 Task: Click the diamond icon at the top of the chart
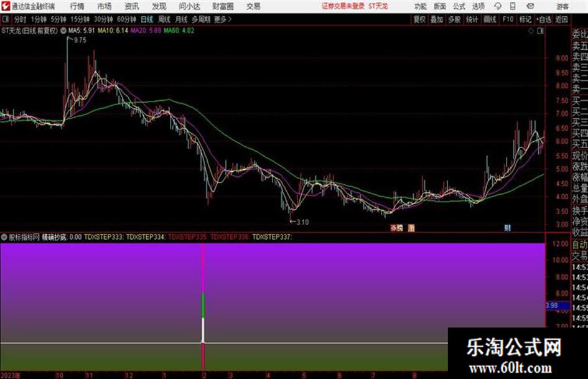[x=531, y=31]
